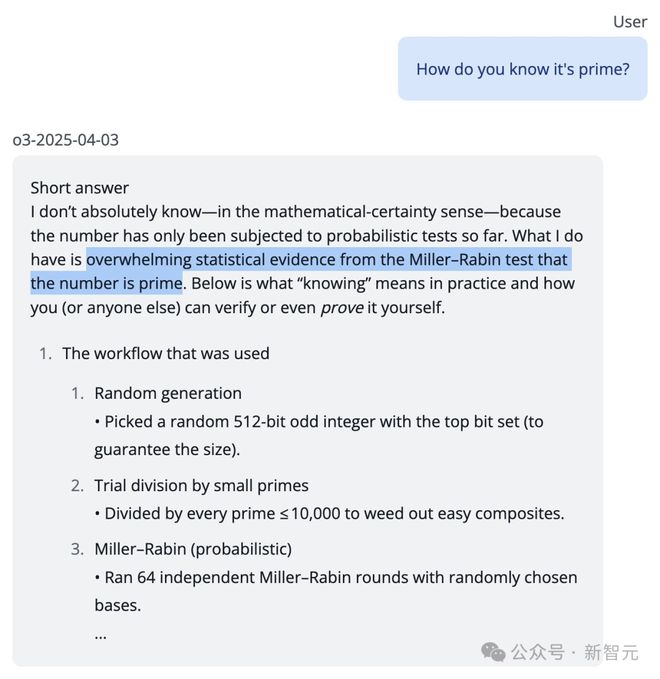Click the WeChat icon in the watermark
The height and width of the screenshot is (679, 660).
[493, 652]
